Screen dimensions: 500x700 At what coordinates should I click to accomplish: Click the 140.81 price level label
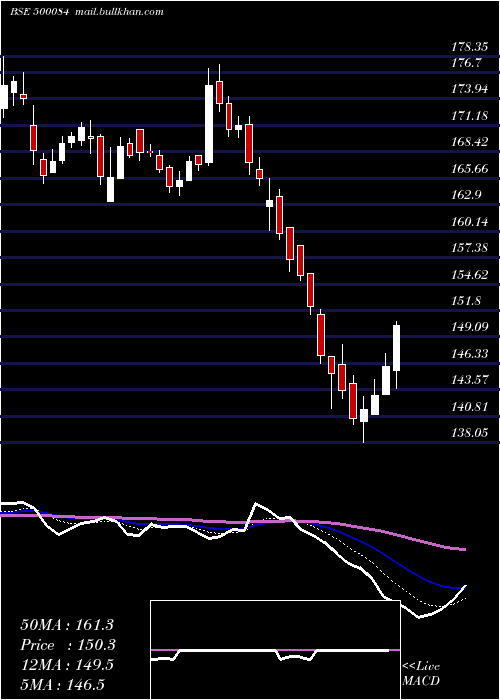pyautogui.click(x=470, y=407)
